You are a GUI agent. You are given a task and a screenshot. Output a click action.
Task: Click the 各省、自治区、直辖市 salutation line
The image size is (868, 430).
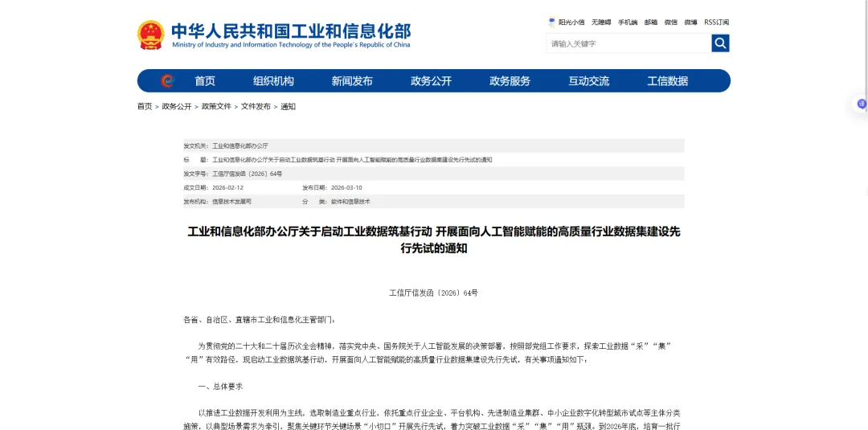tap(259, 319)
